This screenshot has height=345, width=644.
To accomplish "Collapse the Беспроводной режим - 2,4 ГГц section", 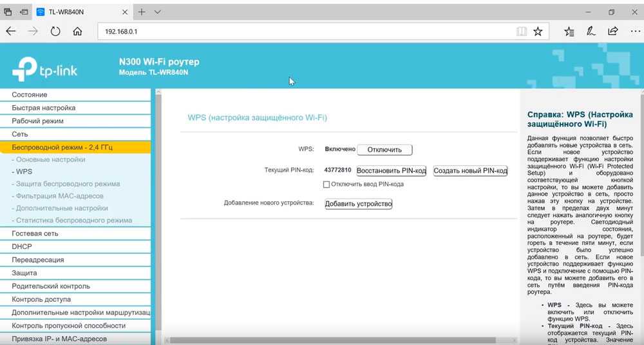I will pos(62,147).
